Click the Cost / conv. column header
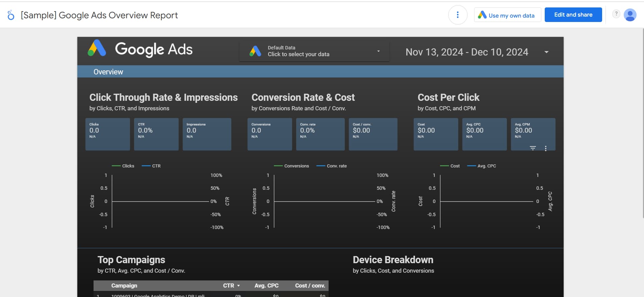 click(x=310, y=285)
